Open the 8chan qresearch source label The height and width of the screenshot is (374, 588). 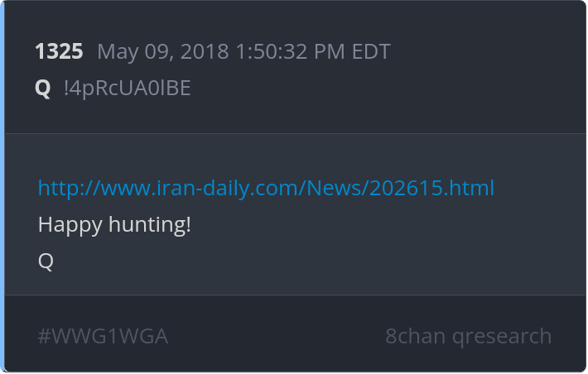[469, 336]
